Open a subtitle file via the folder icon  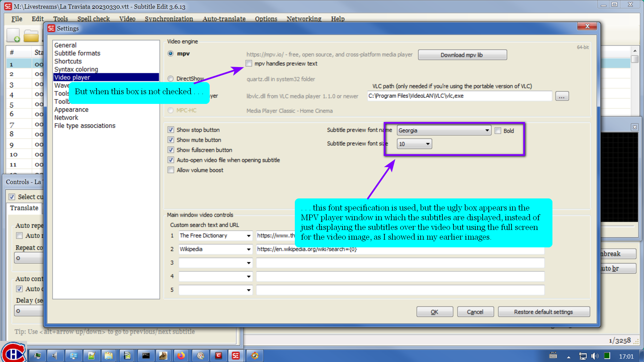(x=32, y=35)
